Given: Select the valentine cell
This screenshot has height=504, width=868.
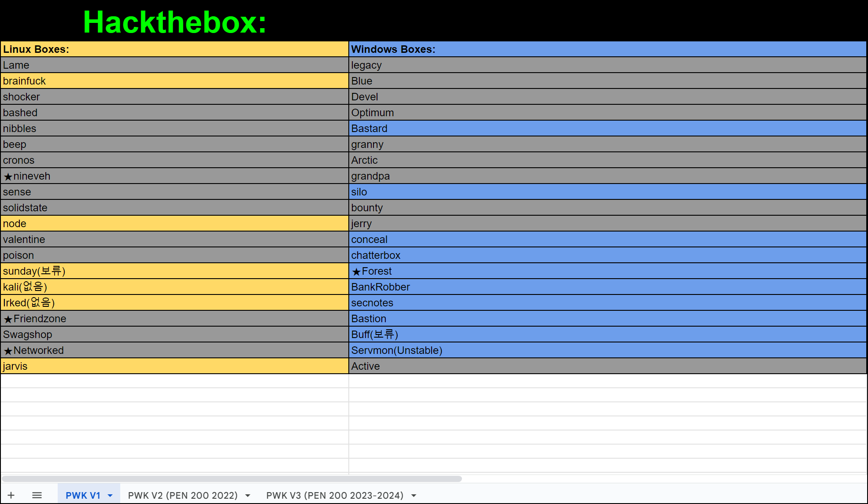Looking at the screenshot, I should coord(174,239).
